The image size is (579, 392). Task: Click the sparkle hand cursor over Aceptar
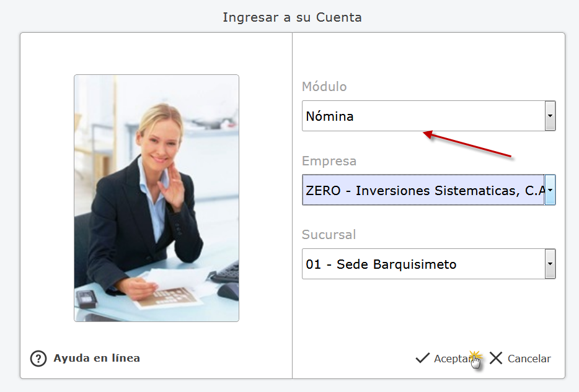tap(475, 360)
